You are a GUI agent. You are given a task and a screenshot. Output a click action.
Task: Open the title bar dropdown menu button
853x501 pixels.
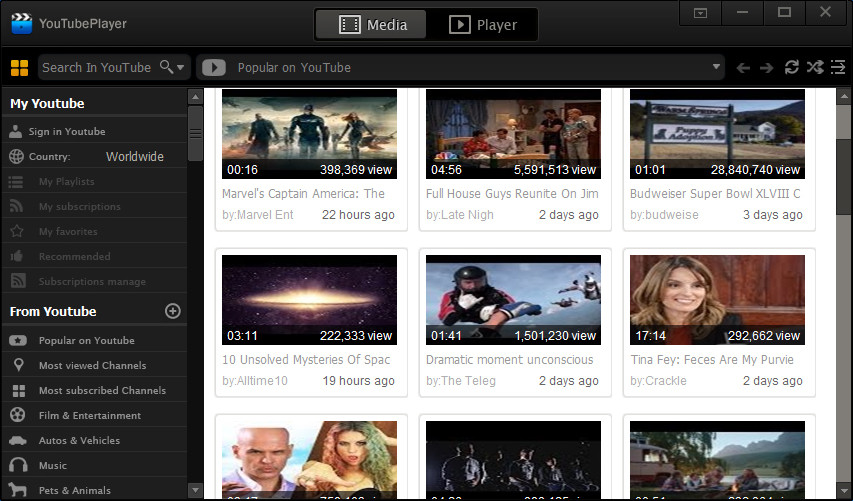pos(701,13)
